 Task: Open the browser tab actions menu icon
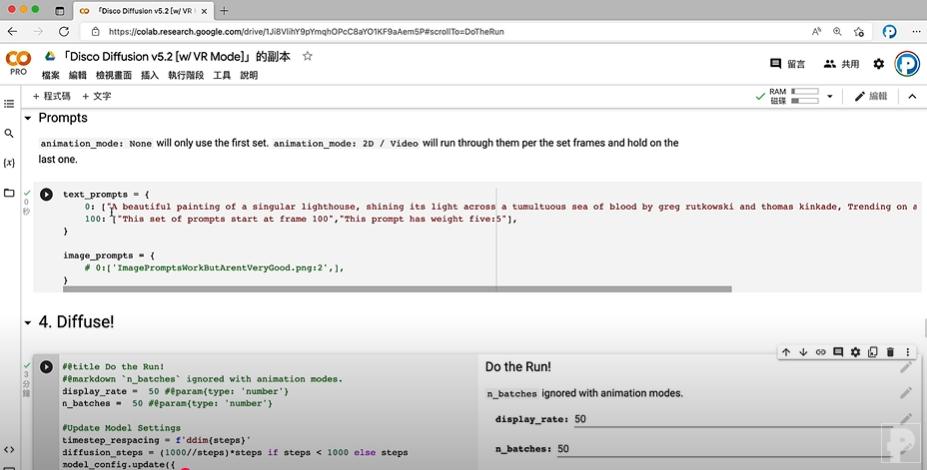(x=59, y=11)
